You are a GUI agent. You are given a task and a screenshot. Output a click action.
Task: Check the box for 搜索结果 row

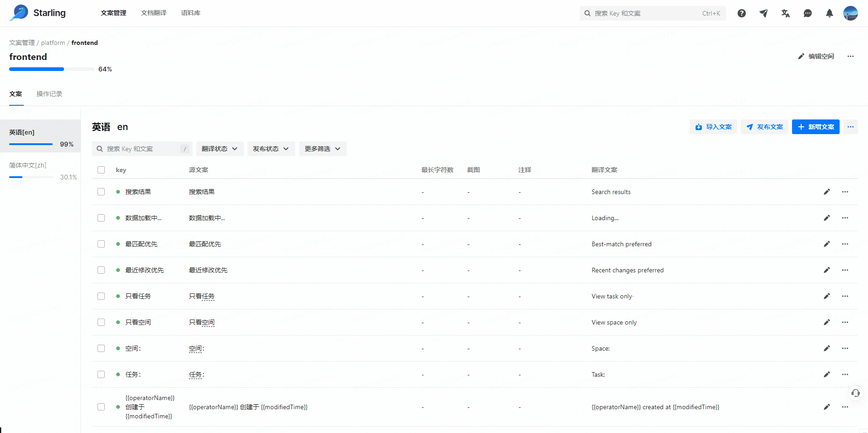(x=101, y=192)
